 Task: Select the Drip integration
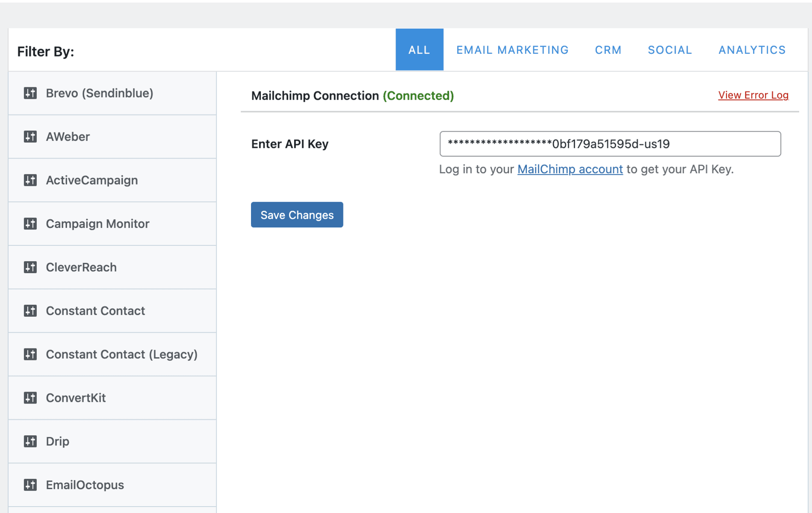(112, 442)
